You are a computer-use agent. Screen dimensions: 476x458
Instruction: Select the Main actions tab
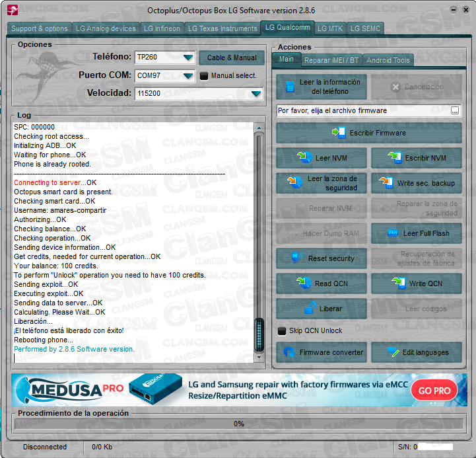(x=287, y=59)
